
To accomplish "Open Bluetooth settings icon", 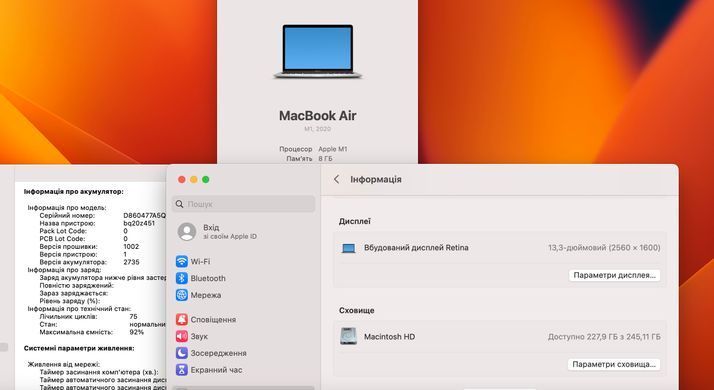I will (x=182, y=278).
